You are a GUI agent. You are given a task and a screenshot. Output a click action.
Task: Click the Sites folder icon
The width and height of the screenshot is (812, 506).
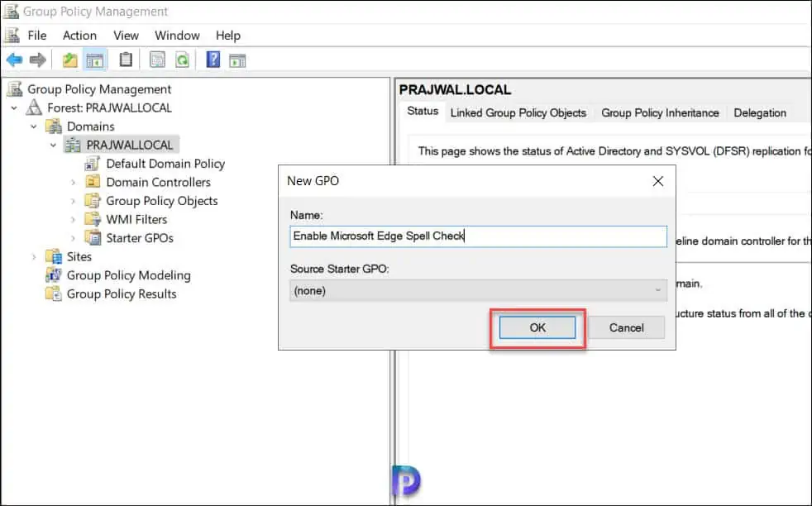coord(54,256)
